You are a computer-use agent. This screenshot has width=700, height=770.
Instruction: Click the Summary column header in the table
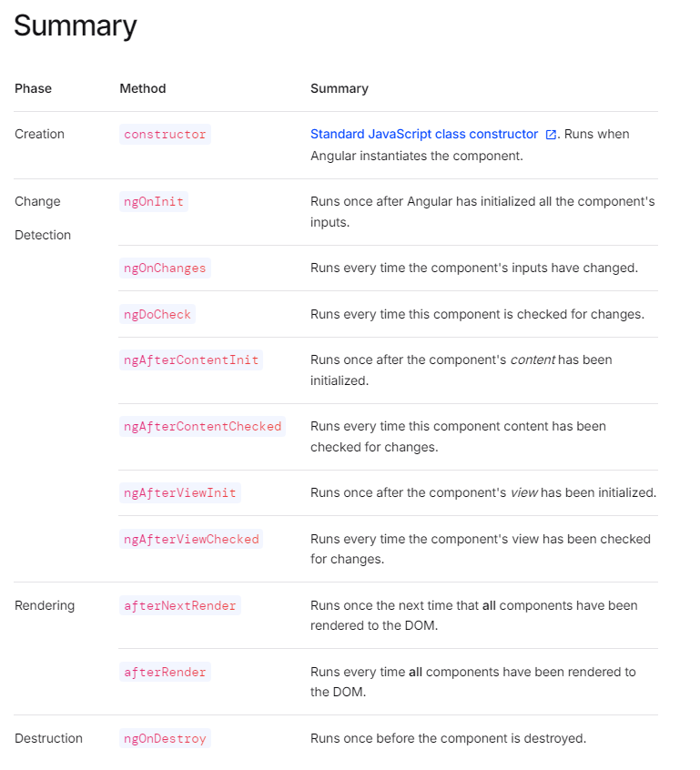(x=340, y=88)
